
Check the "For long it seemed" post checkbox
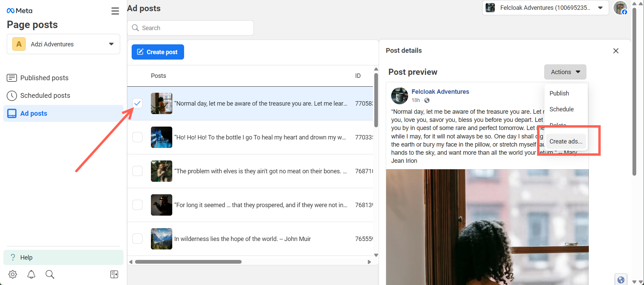(137, 205)
